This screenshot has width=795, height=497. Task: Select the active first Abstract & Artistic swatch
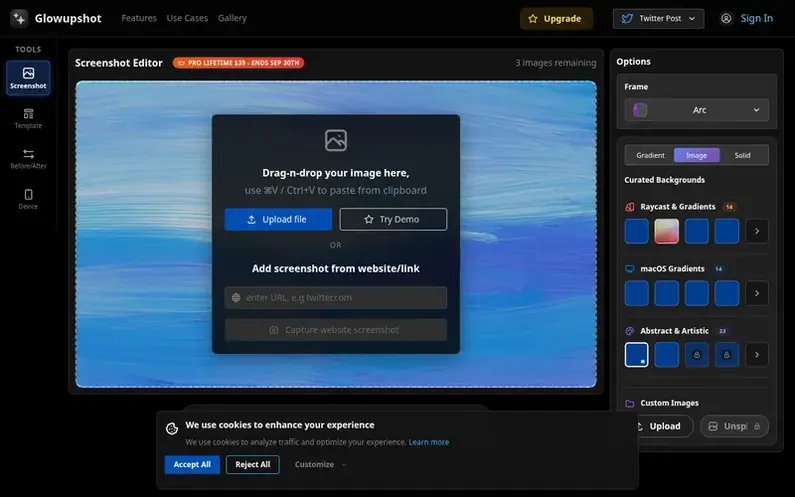[636, 354]
